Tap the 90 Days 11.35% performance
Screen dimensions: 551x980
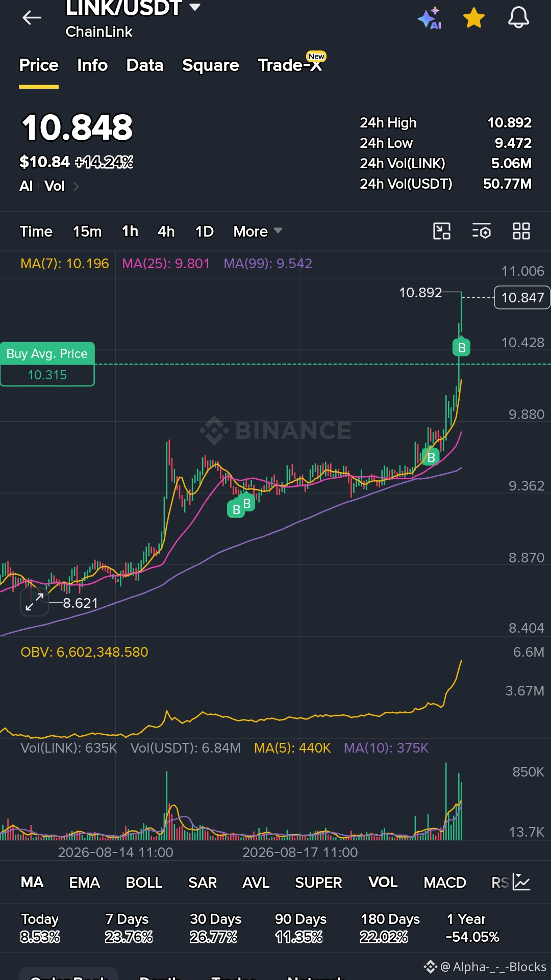pyautogui.click(x=300, y=927)
